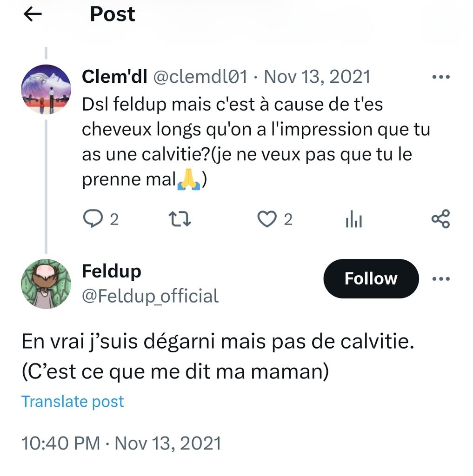Like Clem'dl's post with the heart icon
Image resolution: width=473 pixels, height=476 pixels.
click(x=267, y=219)
